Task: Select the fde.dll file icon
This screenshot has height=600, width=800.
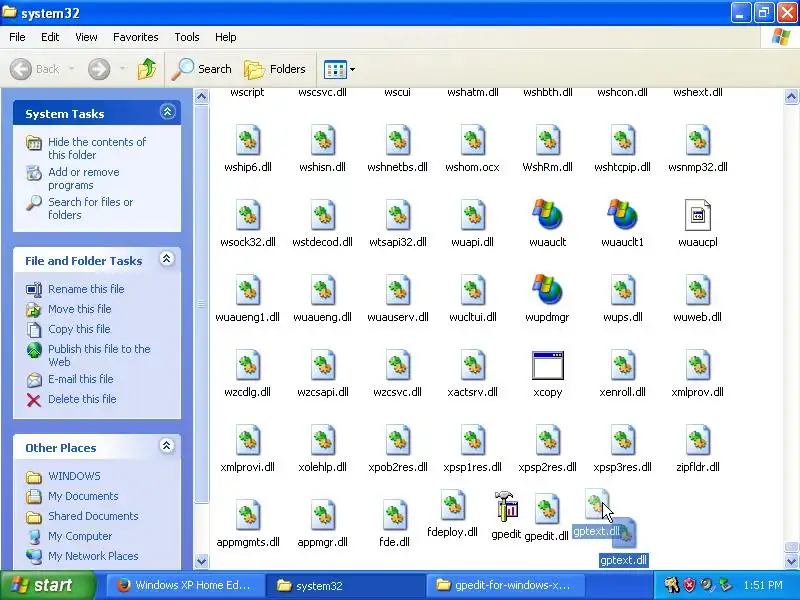Action: coord(394,515)
